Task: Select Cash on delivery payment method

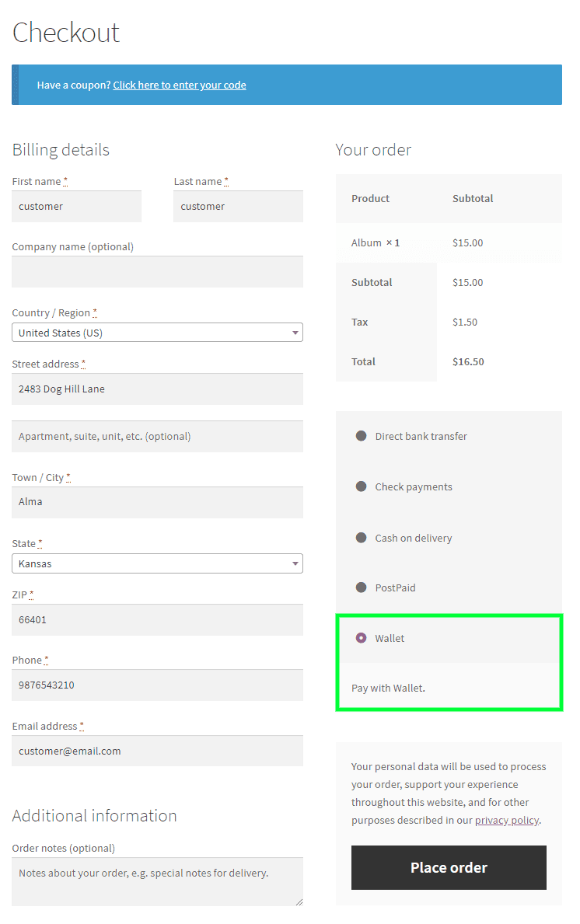Action: tap(361, 538)
